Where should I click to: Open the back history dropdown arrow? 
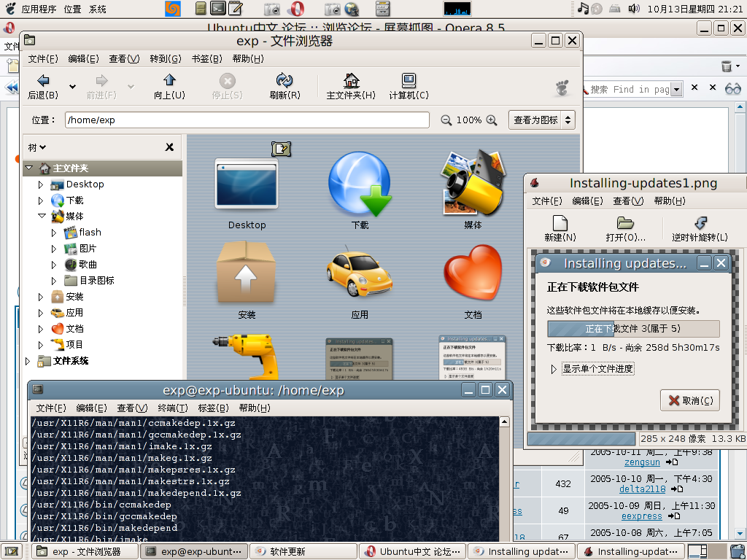tap(72, 87)
